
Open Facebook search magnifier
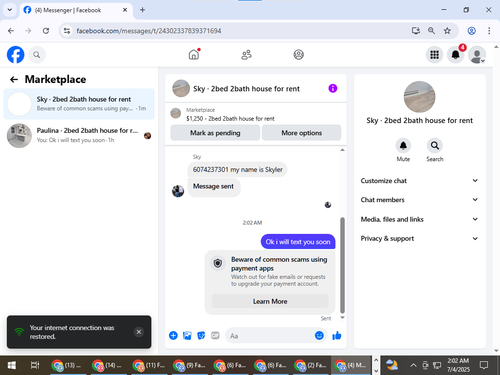point(37,55)
